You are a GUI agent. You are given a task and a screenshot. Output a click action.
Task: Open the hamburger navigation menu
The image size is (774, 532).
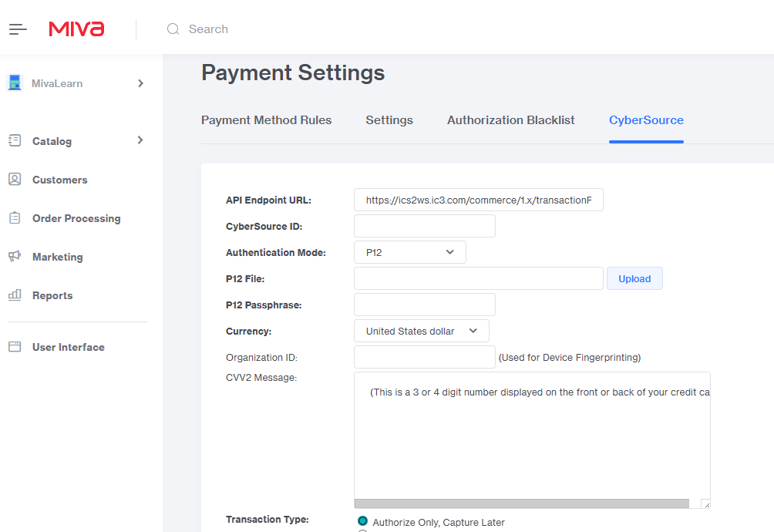18,29
